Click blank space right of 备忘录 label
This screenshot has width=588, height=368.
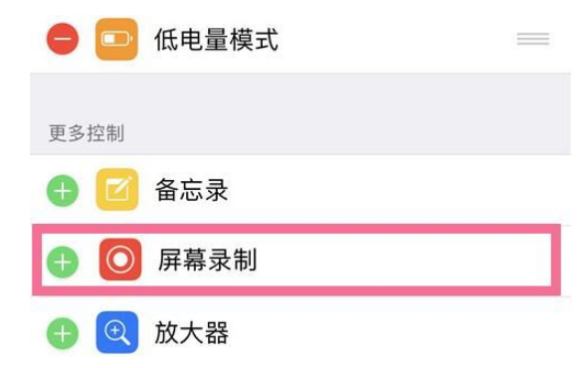tap(398, 190)
